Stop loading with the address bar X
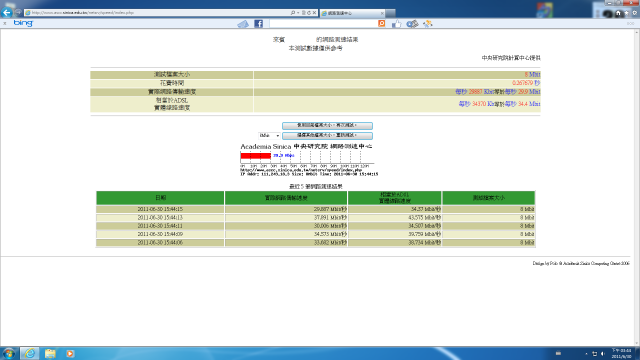 (x=314, y=13)
